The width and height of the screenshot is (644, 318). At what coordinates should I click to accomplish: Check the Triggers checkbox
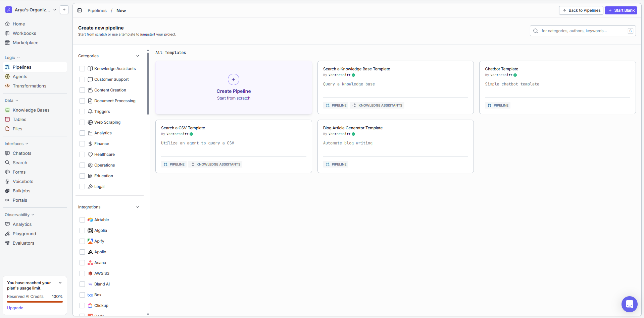tap(82, 112)
